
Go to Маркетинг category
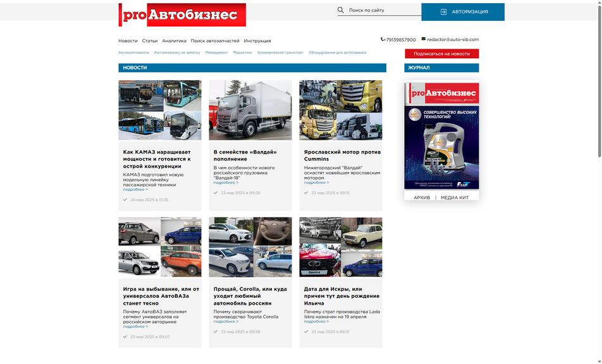(x=243, y=52)
